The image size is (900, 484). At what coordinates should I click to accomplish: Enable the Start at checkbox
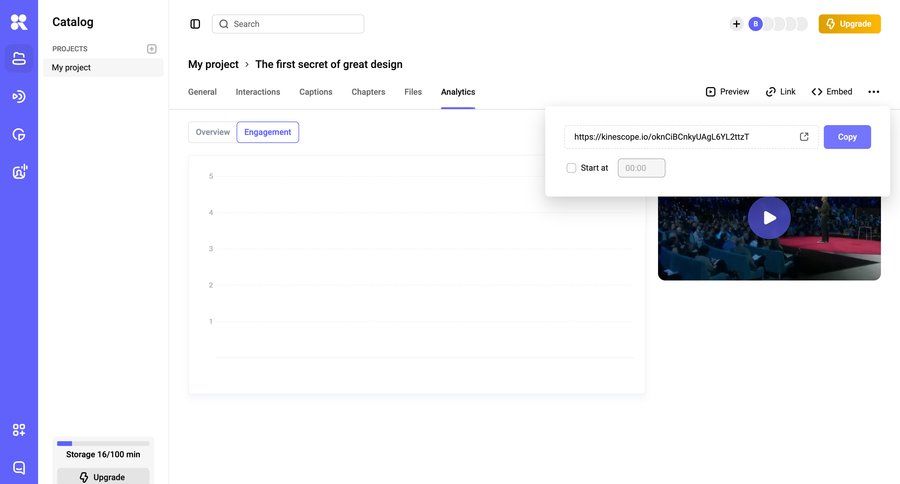point(572,168)
